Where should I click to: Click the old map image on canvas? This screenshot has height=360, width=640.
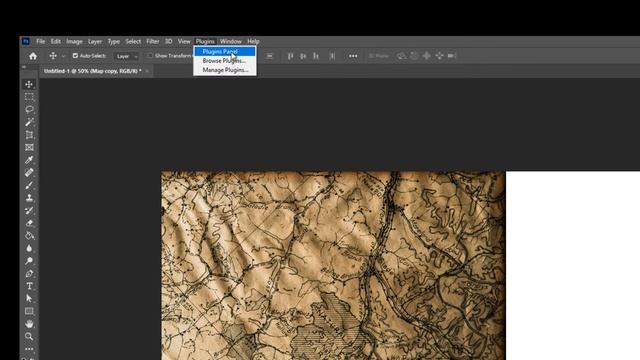click(x=333, y=265)
